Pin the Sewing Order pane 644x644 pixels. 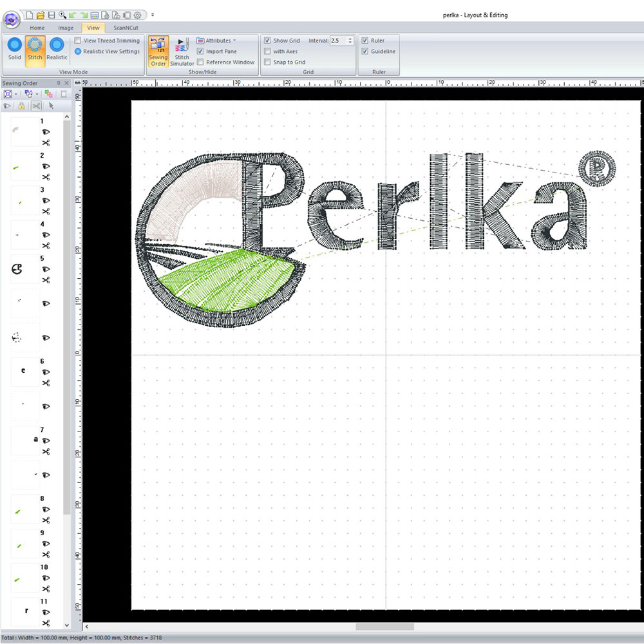(x=59, y=83)
